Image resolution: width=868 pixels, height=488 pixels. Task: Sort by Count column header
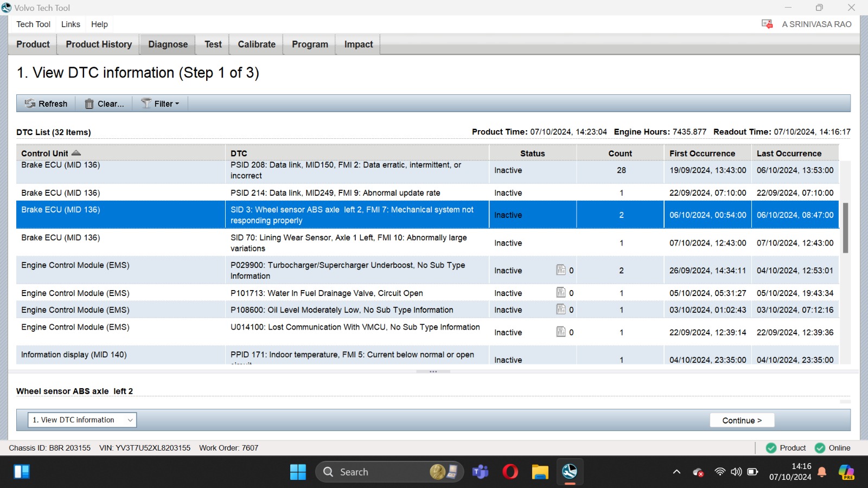(x=620, y=153)
